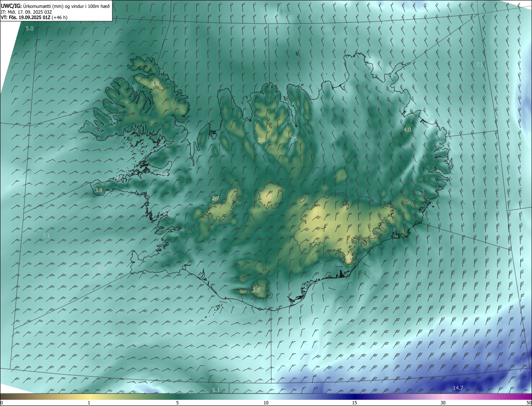
Task: Click the 7.5 value label on map
Action: (294, 139)
